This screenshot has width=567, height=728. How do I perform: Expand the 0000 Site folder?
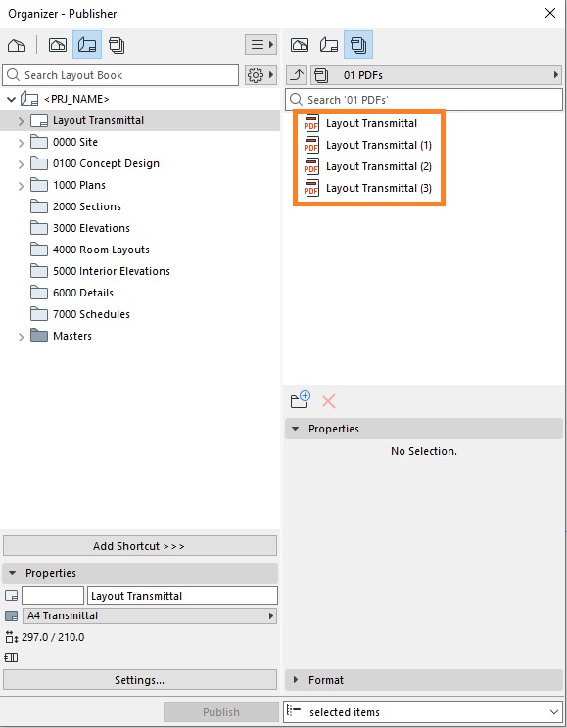pos(21,143)
